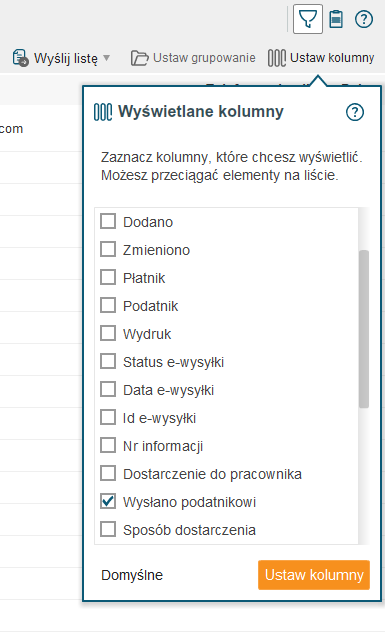Open help icon in Wyświetlane kolumny panel
Image resolution: width=385 pixels, height=640 pixels.
[x=355, y=112]
